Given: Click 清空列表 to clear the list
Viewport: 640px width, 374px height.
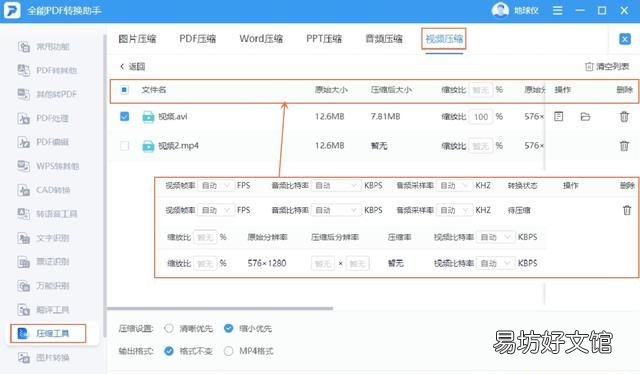Looking at the screenshot, I should coord(607,67).
